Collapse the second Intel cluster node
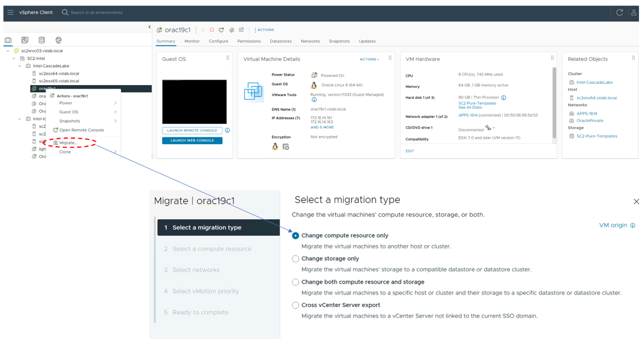This screenshot has height=339, width=644. [20, 119]
